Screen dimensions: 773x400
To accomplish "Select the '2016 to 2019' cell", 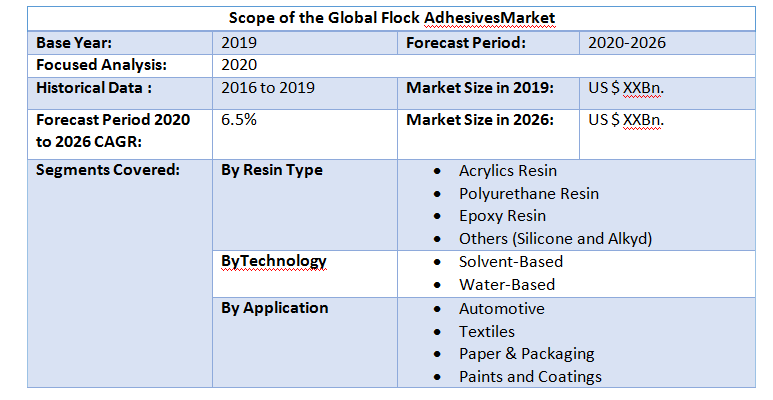I will (267, 88).
